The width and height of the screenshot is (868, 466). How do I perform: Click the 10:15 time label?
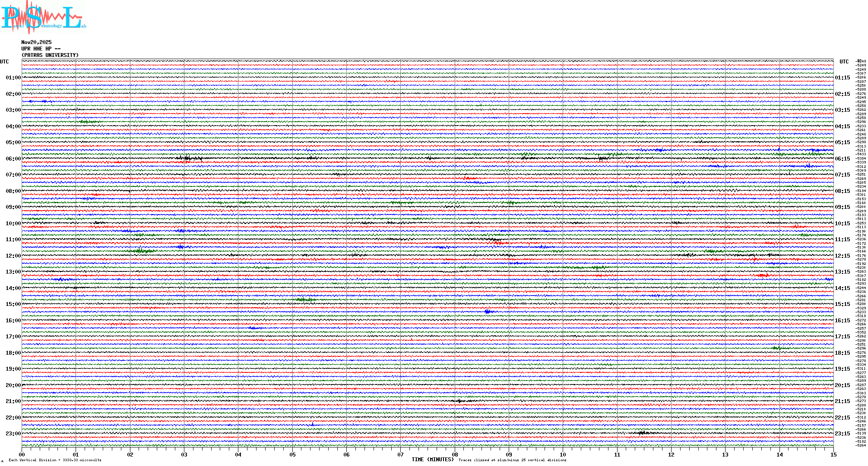(x=842, y=224)
